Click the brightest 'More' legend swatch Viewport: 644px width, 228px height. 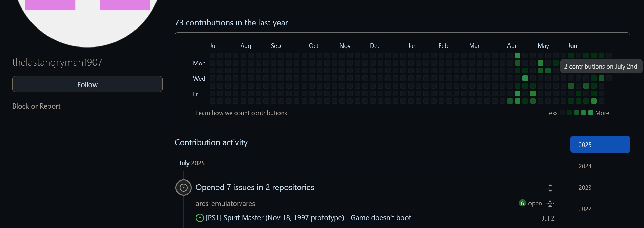pyautogui.click(x=591, y=113)
